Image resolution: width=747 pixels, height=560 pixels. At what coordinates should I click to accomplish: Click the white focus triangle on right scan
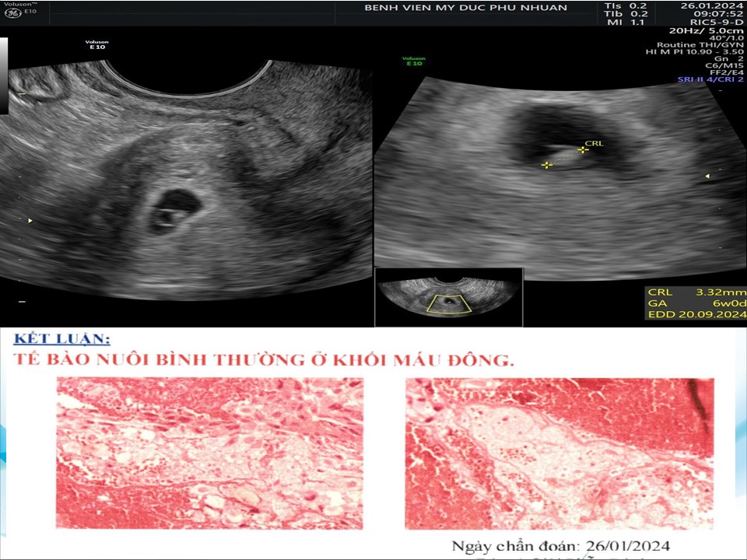pyautogui.click(x=707, y=177)
